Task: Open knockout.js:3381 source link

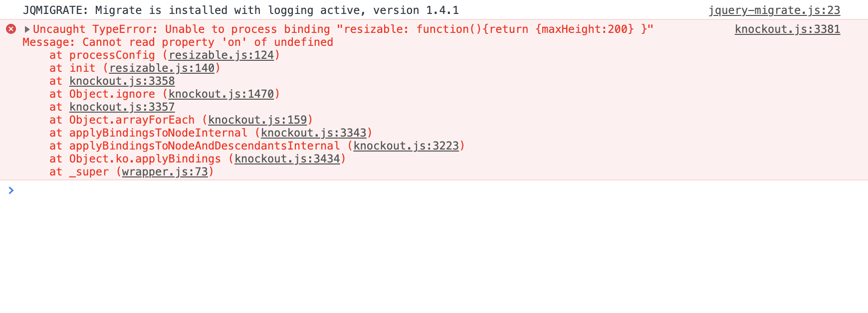Action: tap(787, 29)
